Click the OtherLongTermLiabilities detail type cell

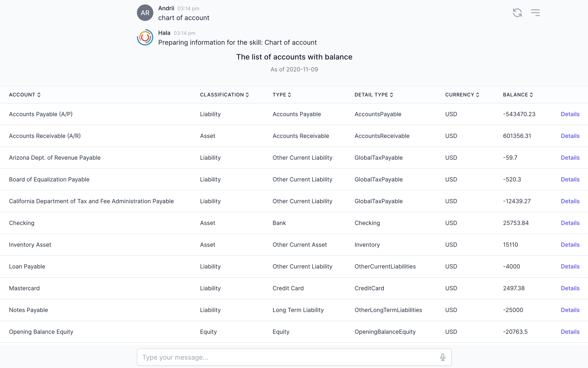(388, 310)
